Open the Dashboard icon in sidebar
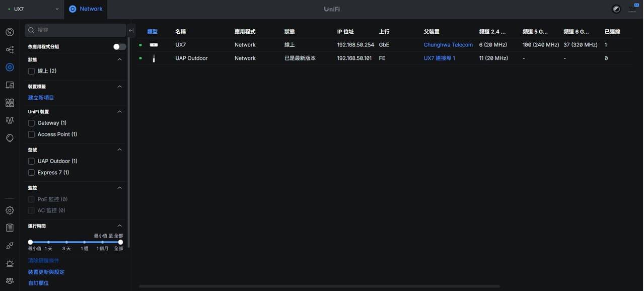The width and height of the screenshot is (644, 291). (10, 32)
